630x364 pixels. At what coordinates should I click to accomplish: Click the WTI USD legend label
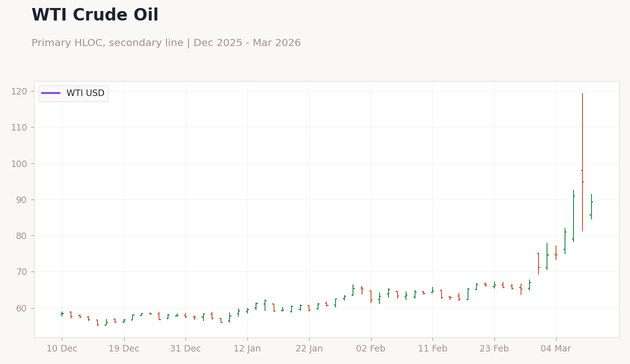pyautogui.click(x=85, y=93)
